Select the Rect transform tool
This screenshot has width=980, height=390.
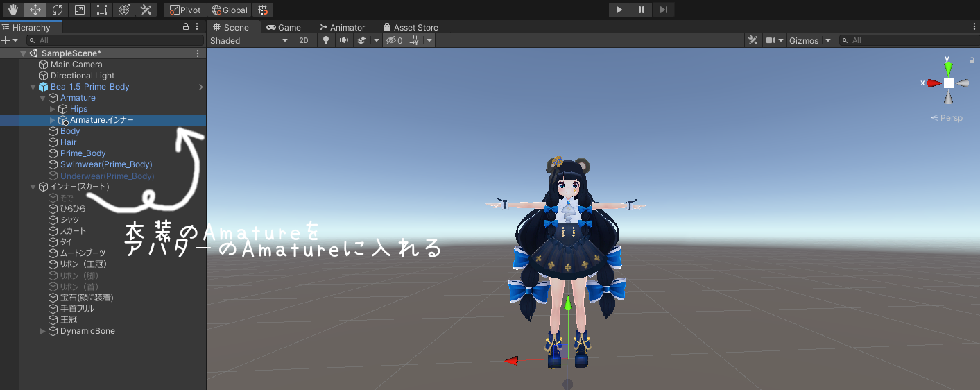tap(102, 10)
